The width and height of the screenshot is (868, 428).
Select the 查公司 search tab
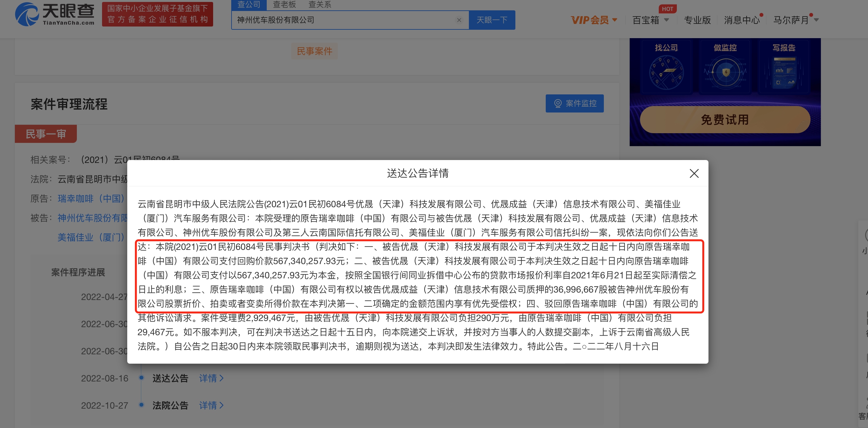click(x=249, y=5)
